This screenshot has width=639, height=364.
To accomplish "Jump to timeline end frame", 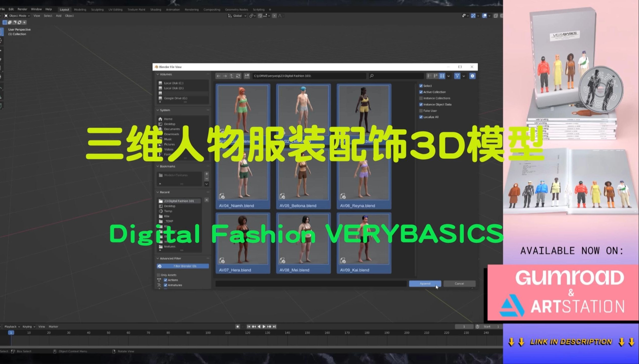I will (274, 327).
